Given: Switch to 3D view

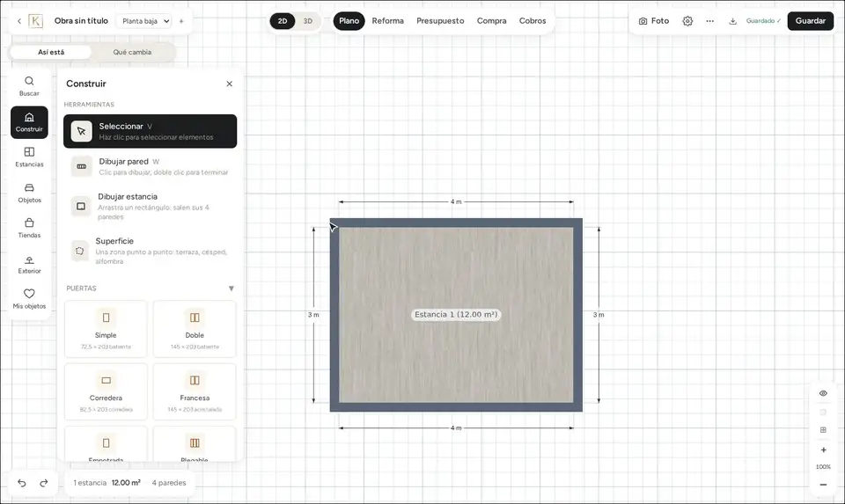Looking at the screenshot, I should coord(308,21).
